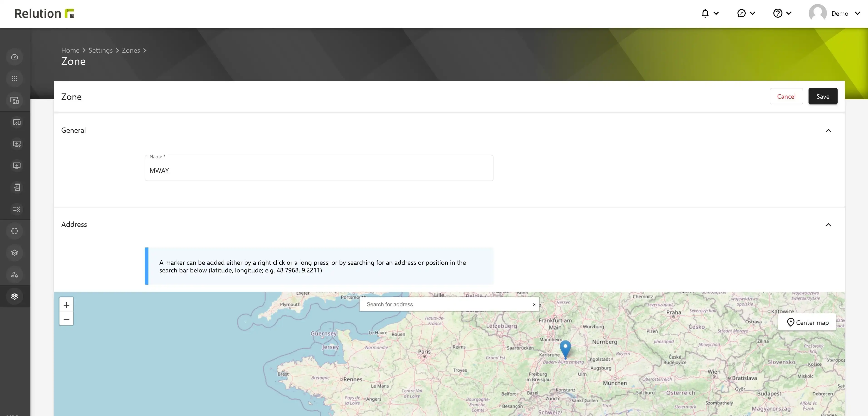Click the Demo user avatar
The width and height of the screenshot is (868, 416).
tap(817, 13)
